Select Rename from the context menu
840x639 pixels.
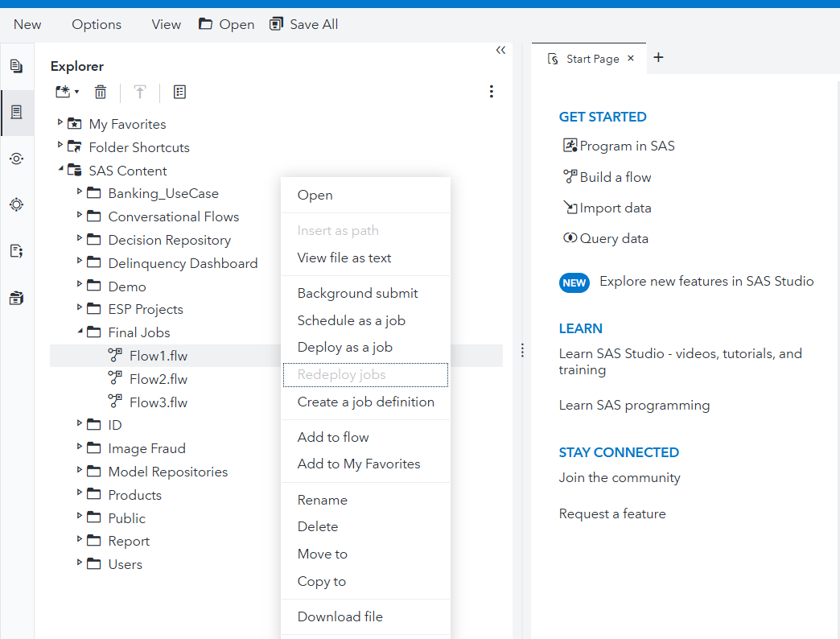click(x=322, y=499)
